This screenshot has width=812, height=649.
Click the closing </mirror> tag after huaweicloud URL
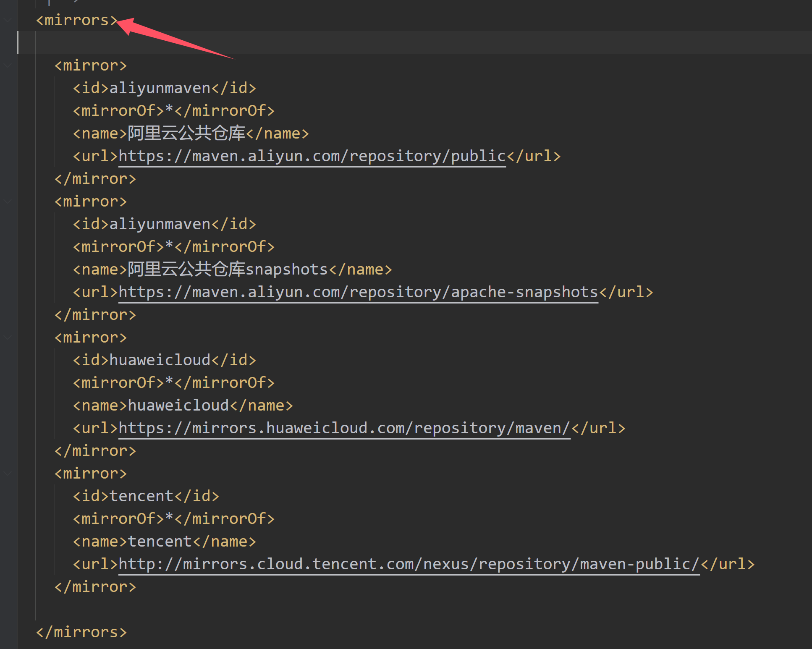pyautogui.click(x=95, y=451)
